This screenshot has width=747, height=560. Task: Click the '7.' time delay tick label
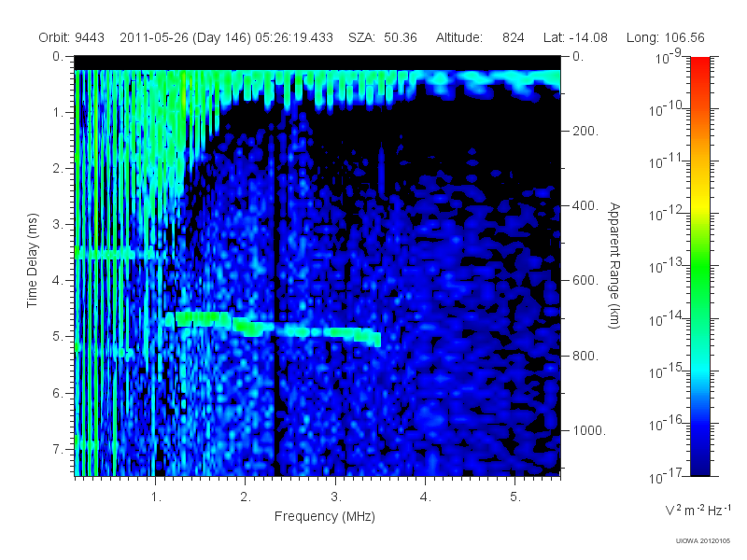pos(58,449)
